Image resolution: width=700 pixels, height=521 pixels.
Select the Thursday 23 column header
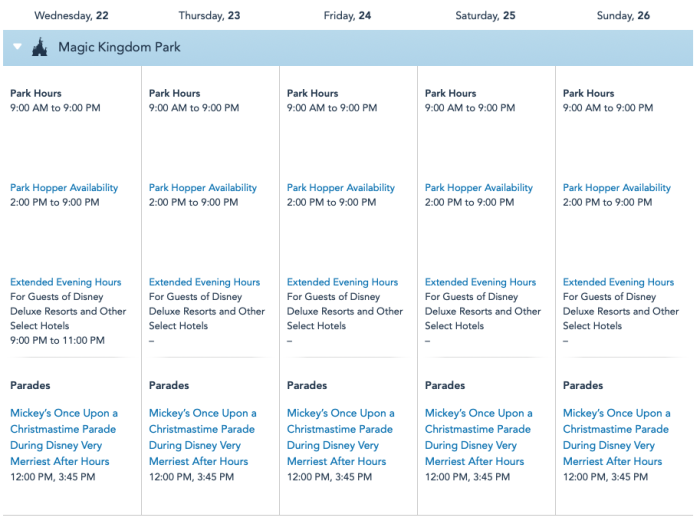click(209, 15)
